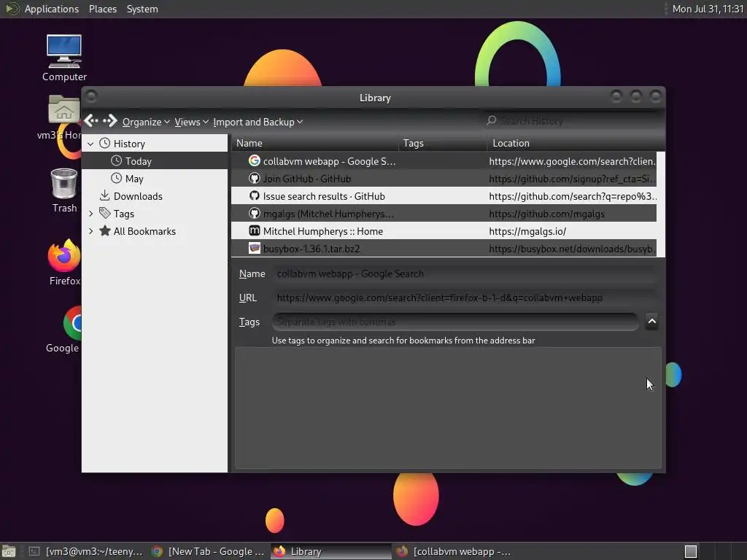Click the Tags input field

click(455, 322)
